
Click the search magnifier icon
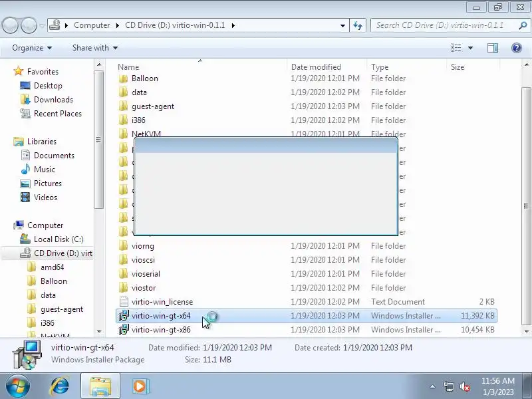tap(523, 25)
